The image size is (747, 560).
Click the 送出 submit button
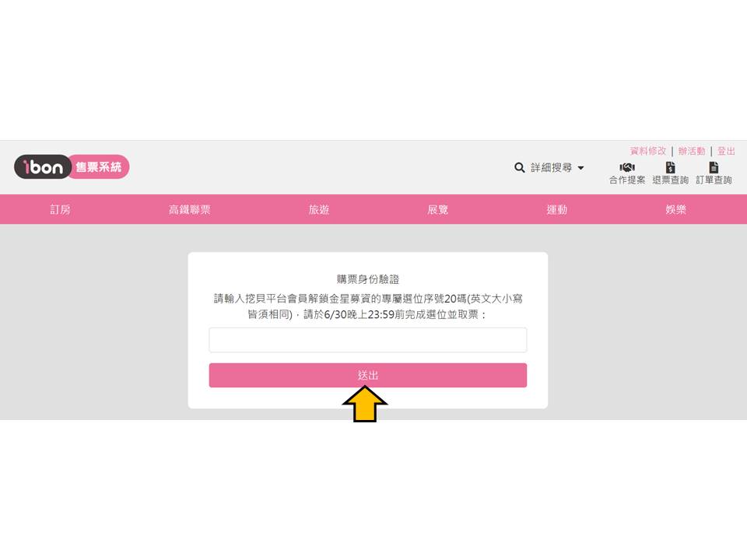pyautogui.click(x=368, y=375)
